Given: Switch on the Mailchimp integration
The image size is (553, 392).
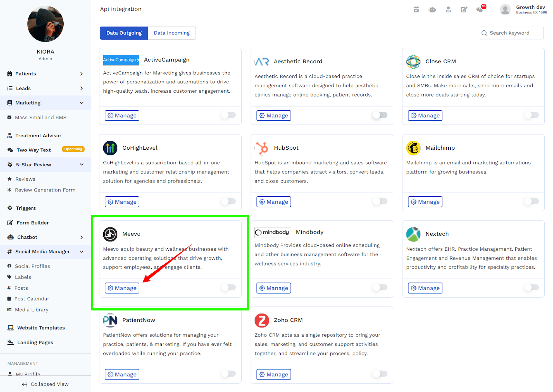Looking at the screenshot, I should coord(532,201).
